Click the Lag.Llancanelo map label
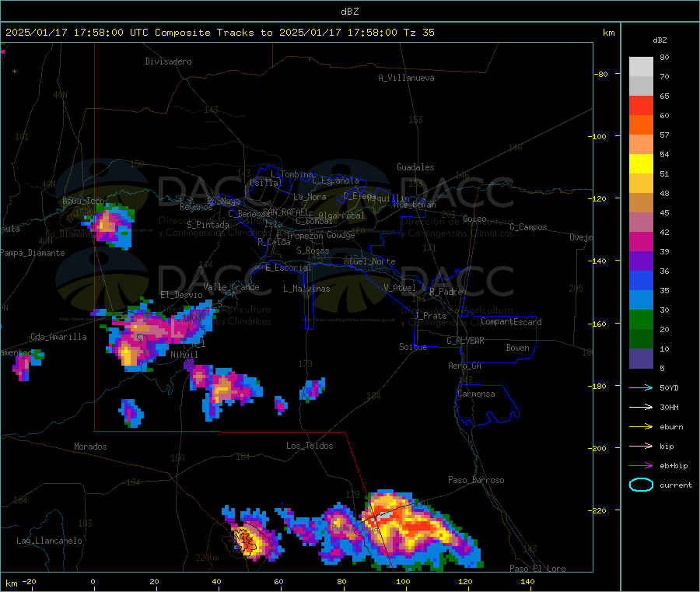This screenshot has width=700, height=592. coord(49,541)
